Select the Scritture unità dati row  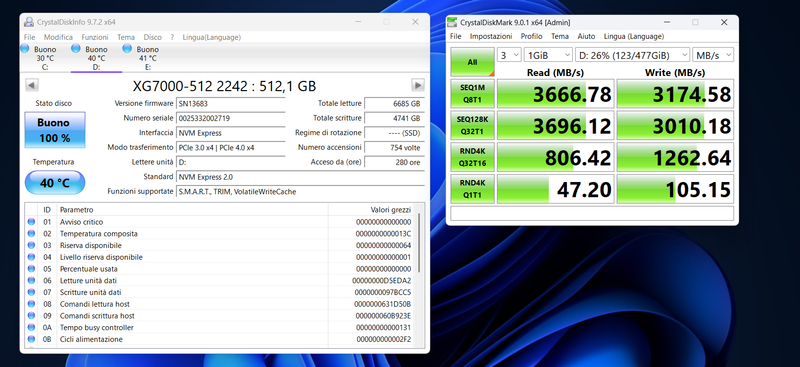[x=220, y=292]
